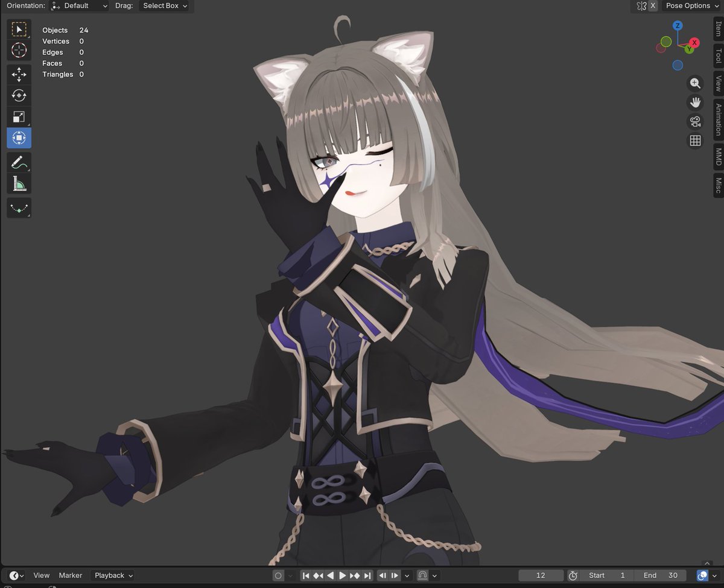This screenshot has width=724, height=588.
Task: Open the dropdown beside the timeline overlay icon
Action: [715, 575]
